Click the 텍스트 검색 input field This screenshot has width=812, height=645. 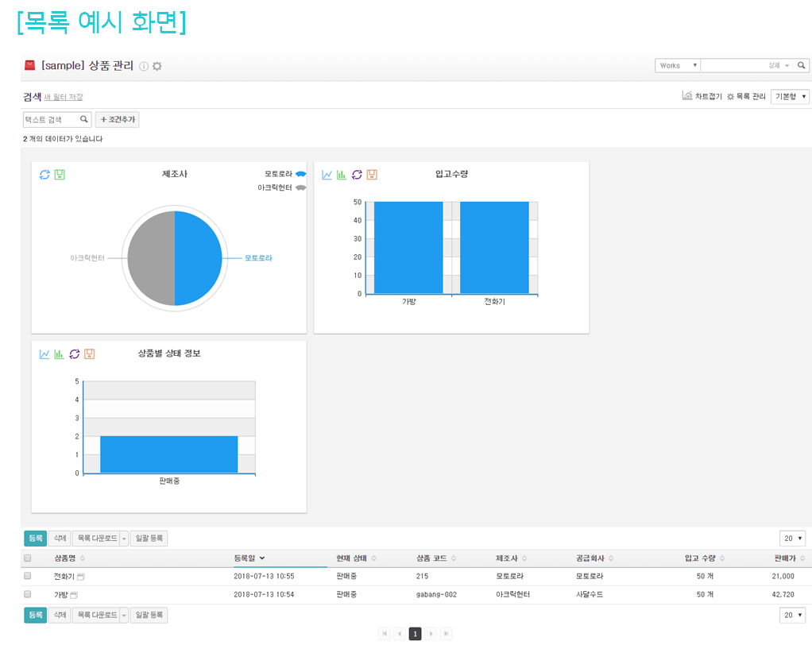pos(51,120)
